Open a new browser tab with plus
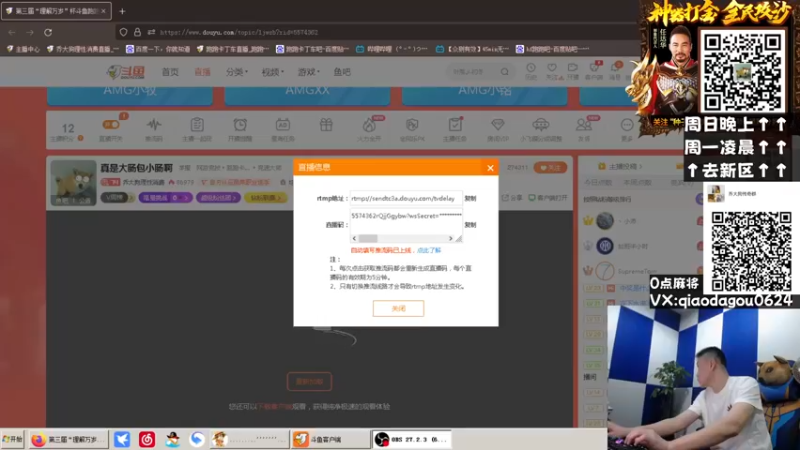Viewport: 800px width, 450px height. 122,11
